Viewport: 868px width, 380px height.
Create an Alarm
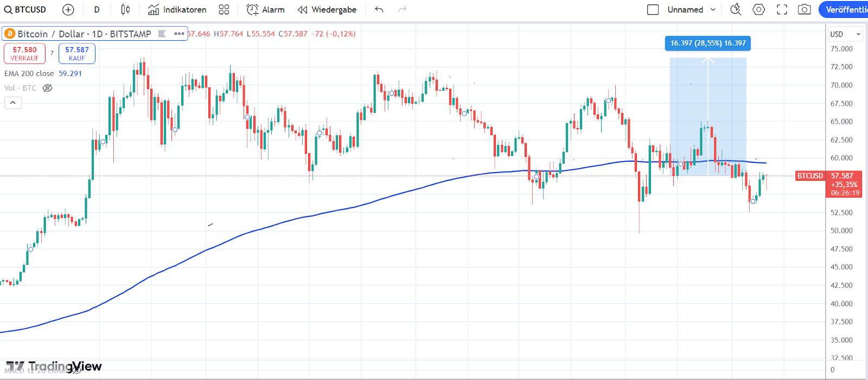[x=266, y=10]
